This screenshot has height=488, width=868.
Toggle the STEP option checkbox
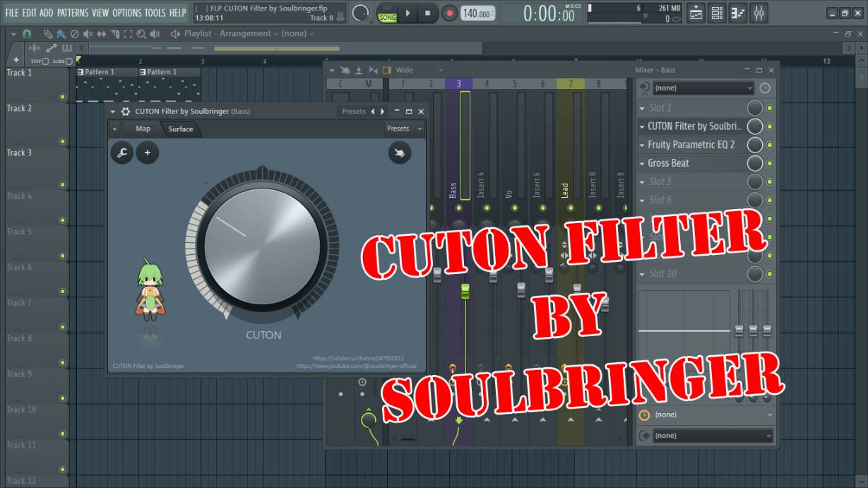click(x=45, y=61)
